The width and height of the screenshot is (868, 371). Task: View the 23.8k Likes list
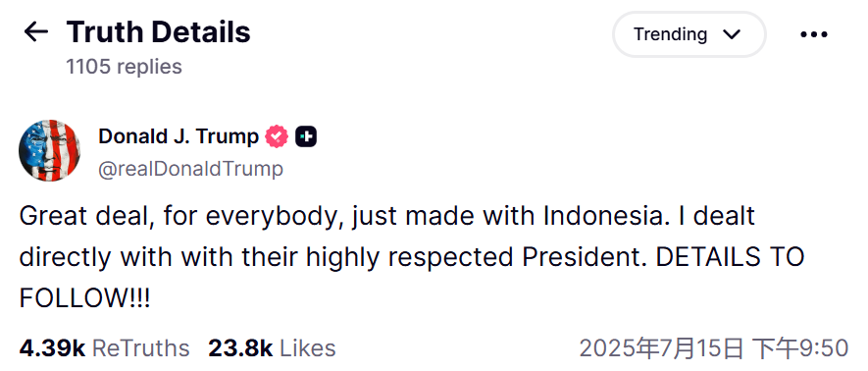coord(272,348)
